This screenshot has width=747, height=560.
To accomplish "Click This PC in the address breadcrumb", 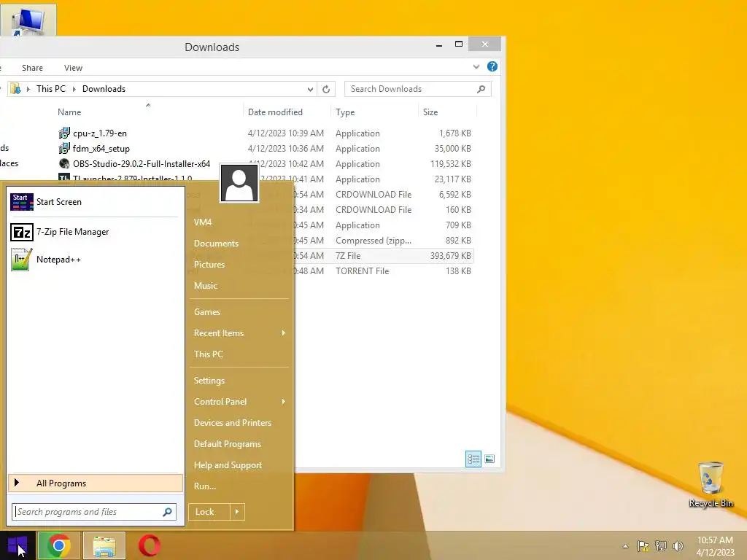I will pos(51,89).
